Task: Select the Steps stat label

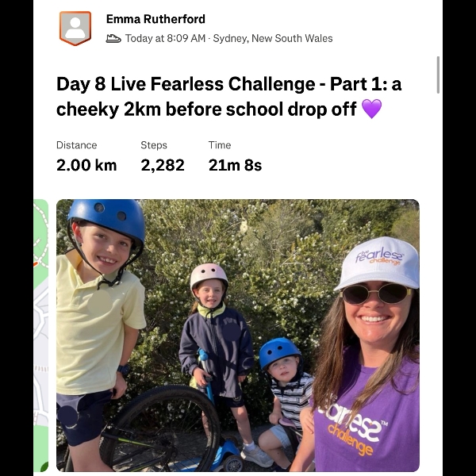Action: point(154,145)
